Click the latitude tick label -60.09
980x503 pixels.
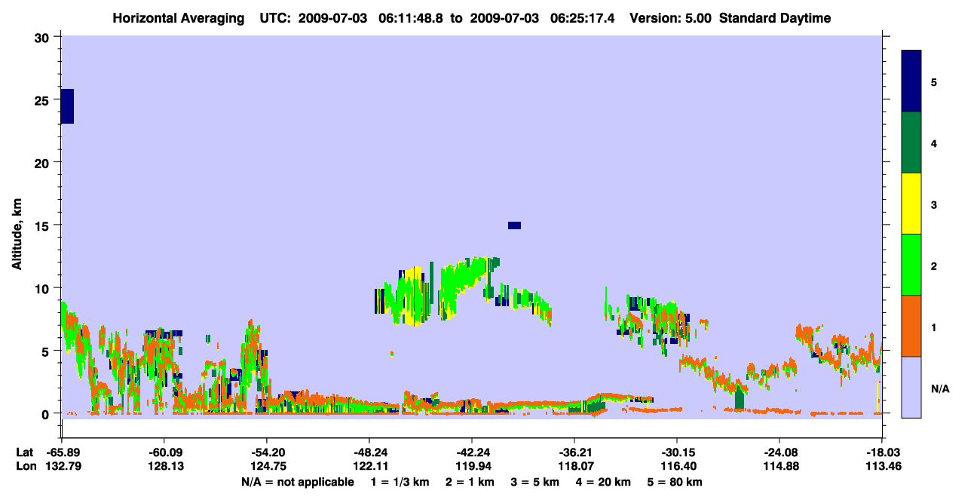tap(164, 452)
